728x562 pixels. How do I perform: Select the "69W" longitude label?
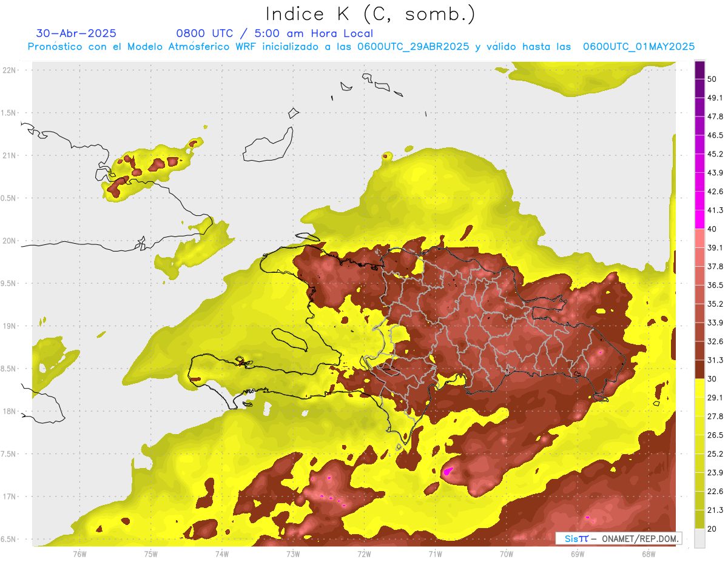coord(578,554)
